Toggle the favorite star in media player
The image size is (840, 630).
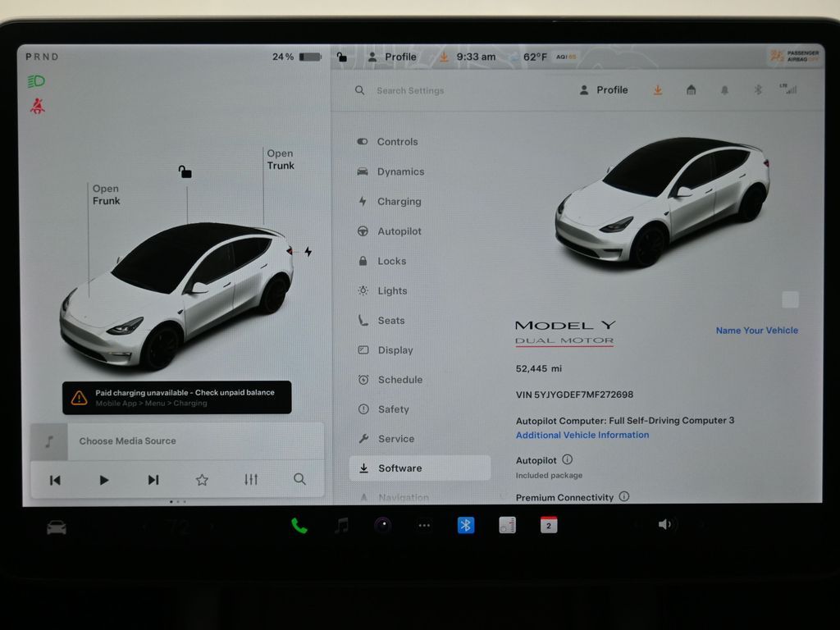202,480
